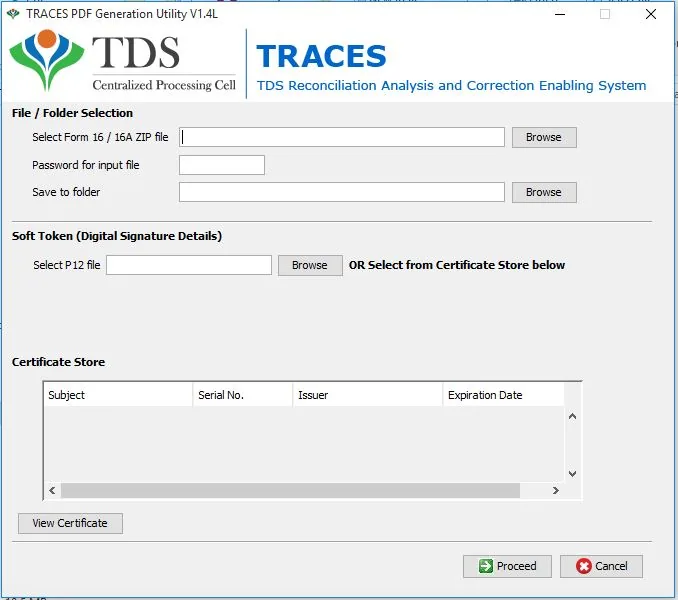Browse for the Form 16 / 16A ZIP file
Viewport: 678px width, 600px height.
click(544, 137)
